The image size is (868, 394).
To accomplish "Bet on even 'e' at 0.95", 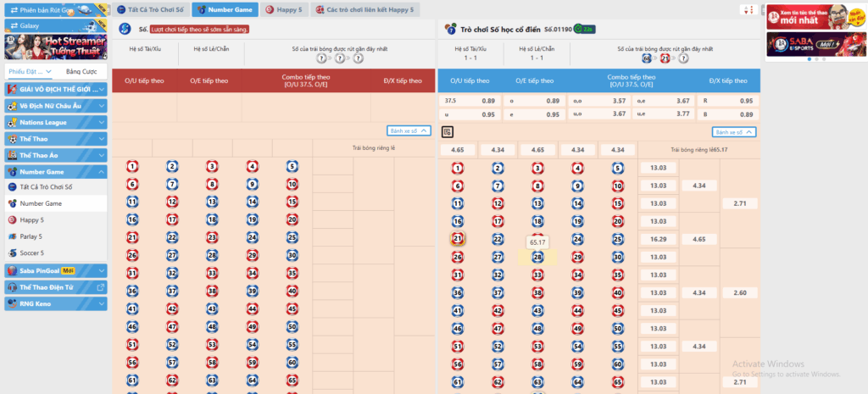I will (534, 114).
